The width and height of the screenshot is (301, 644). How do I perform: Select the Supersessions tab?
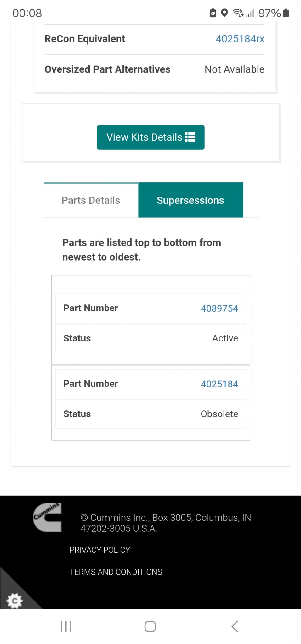[191, 200]
